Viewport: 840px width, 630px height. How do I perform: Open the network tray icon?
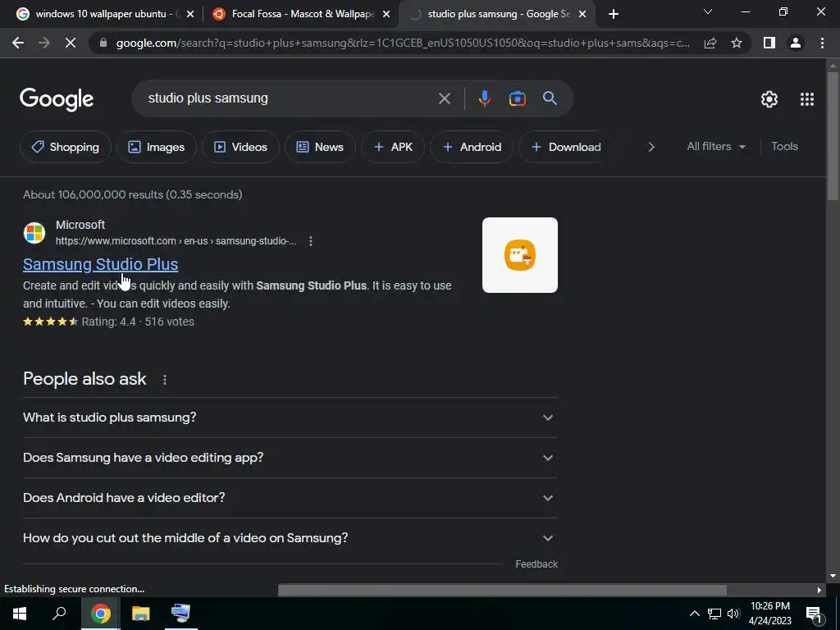click(x=714, y=614)
